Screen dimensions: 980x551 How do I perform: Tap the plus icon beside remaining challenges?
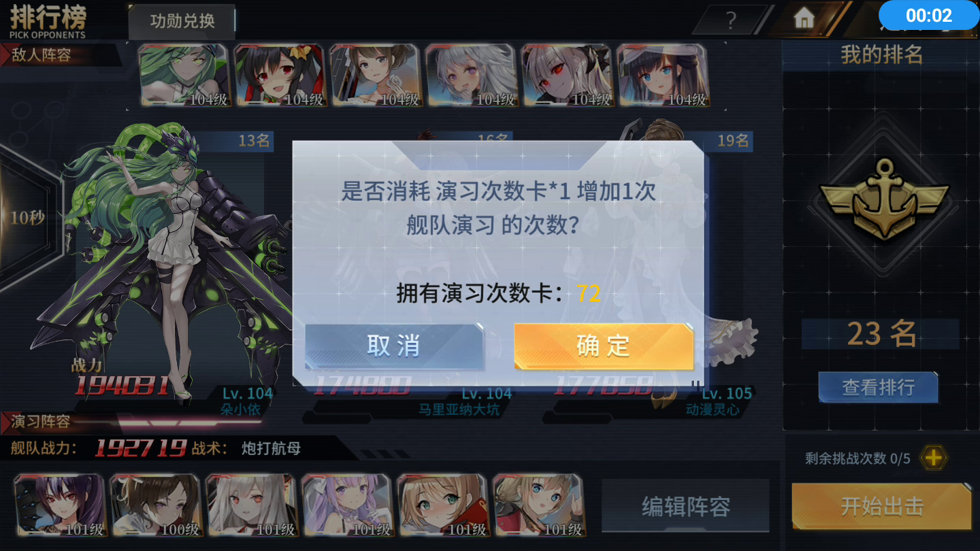coord(933,458)
